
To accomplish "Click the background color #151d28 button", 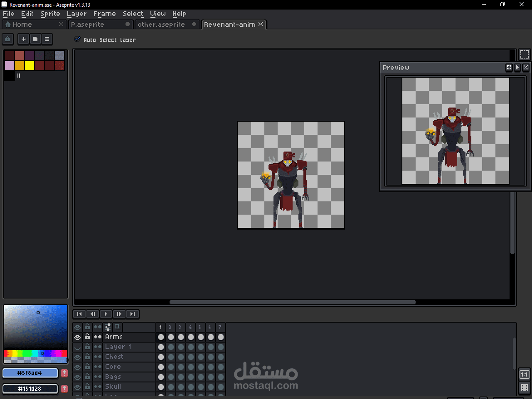I will (30, 389).
